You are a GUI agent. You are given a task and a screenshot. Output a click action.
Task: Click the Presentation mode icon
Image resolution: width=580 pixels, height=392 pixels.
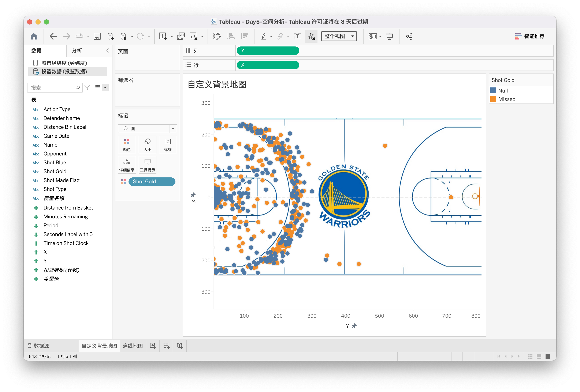(390, 36)
